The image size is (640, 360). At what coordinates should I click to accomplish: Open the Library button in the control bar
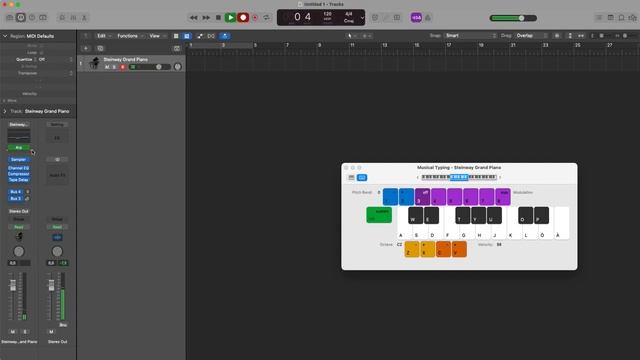coord(10,18)
